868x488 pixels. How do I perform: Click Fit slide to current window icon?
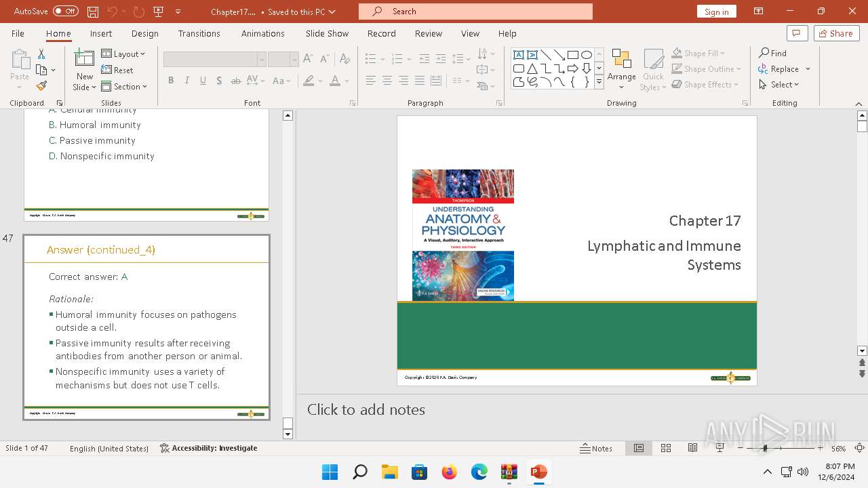(859, 448)
